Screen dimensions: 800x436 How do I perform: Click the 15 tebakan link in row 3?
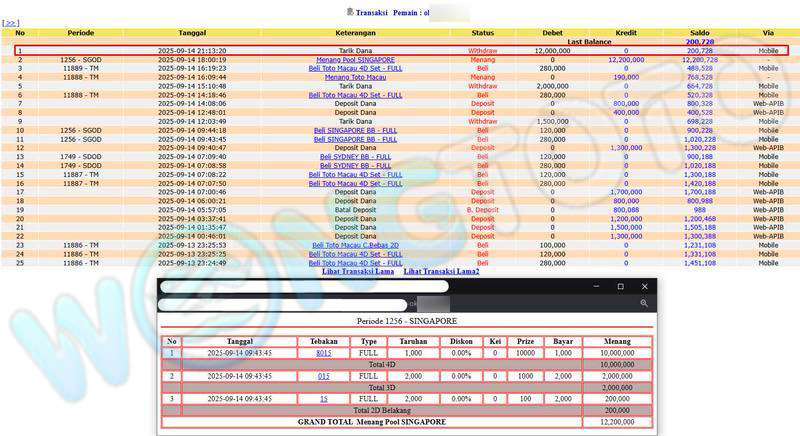[323, 398]
